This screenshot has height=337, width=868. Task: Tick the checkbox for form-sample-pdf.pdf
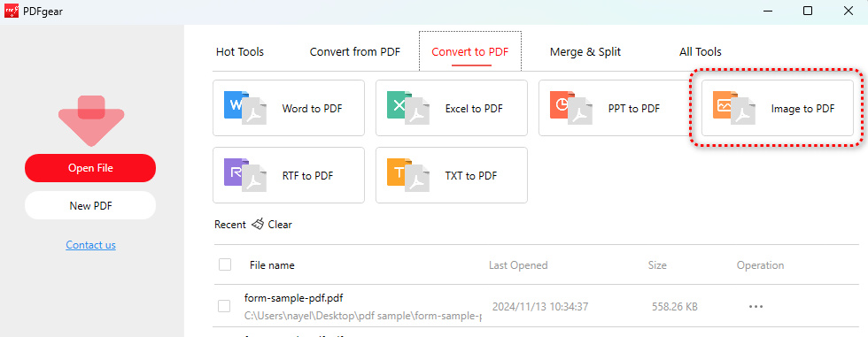click(x=224, y=305)
